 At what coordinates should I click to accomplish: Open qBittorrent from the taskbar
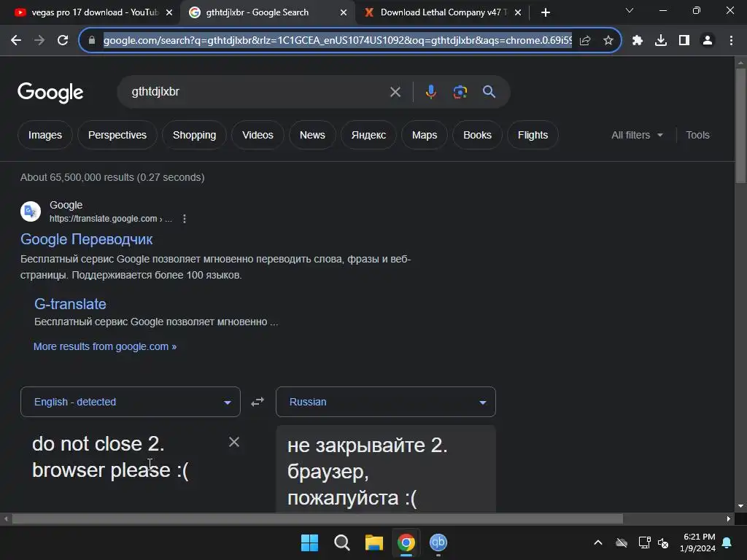pos(438,542)
